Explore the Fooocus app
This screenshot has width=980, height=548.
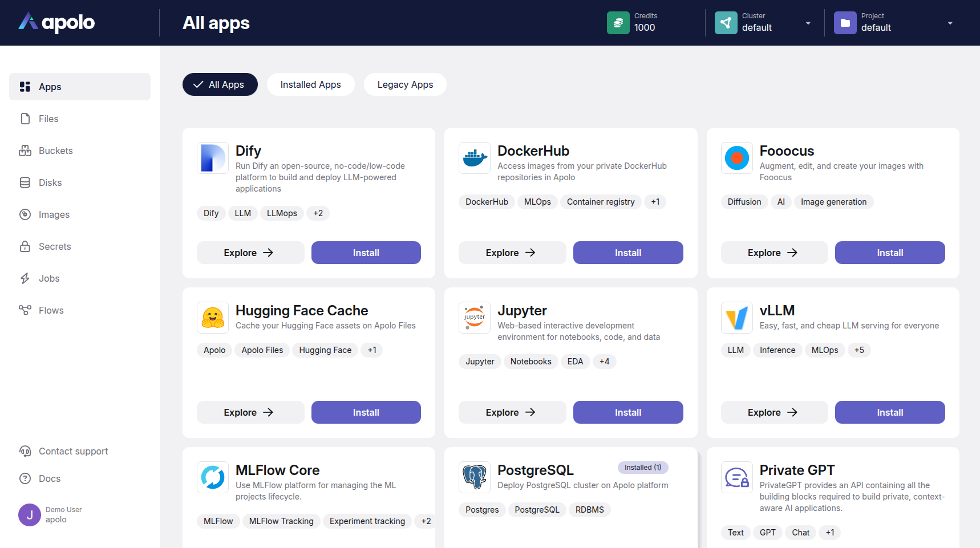point(774,253)
